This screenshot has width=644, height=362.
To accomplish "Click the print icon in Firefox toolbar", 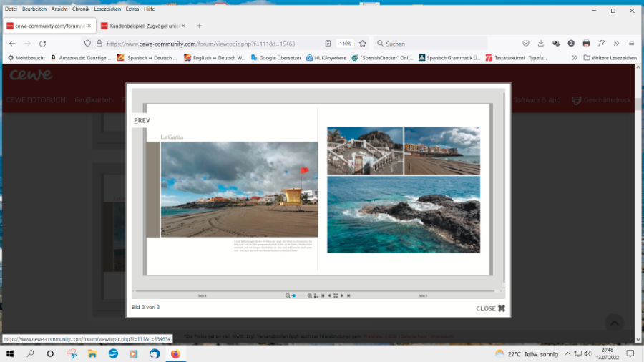I will (x=586, y=44).
